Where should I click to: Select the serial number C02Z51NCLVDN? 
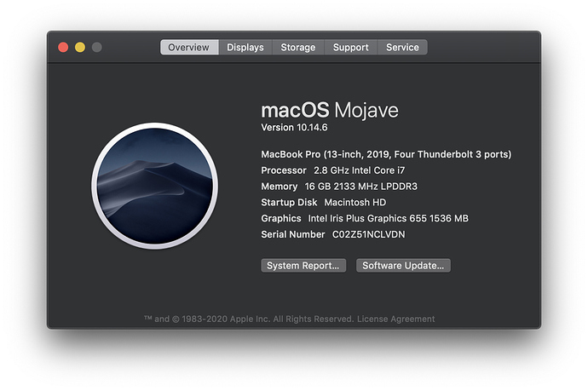369,234
